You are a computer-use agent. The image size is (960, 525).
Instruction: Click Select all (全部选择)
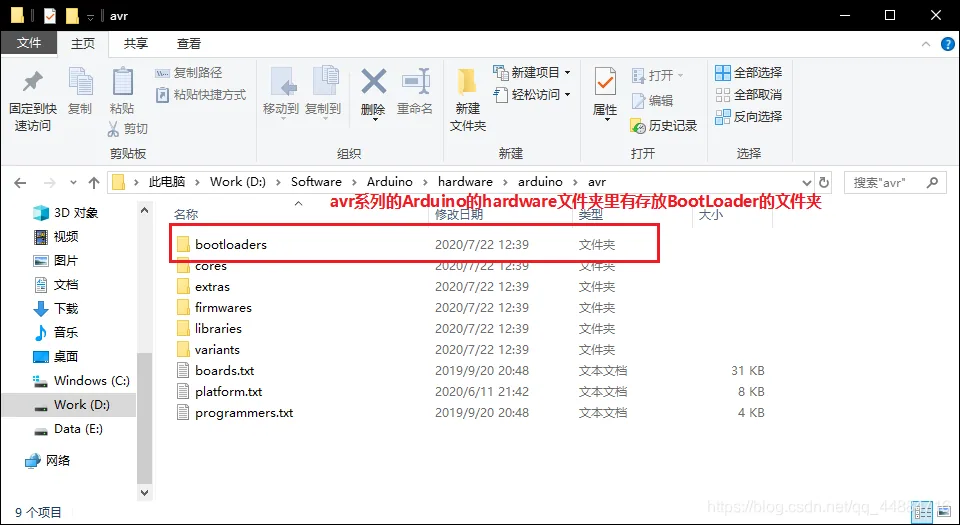click(749, 73)
